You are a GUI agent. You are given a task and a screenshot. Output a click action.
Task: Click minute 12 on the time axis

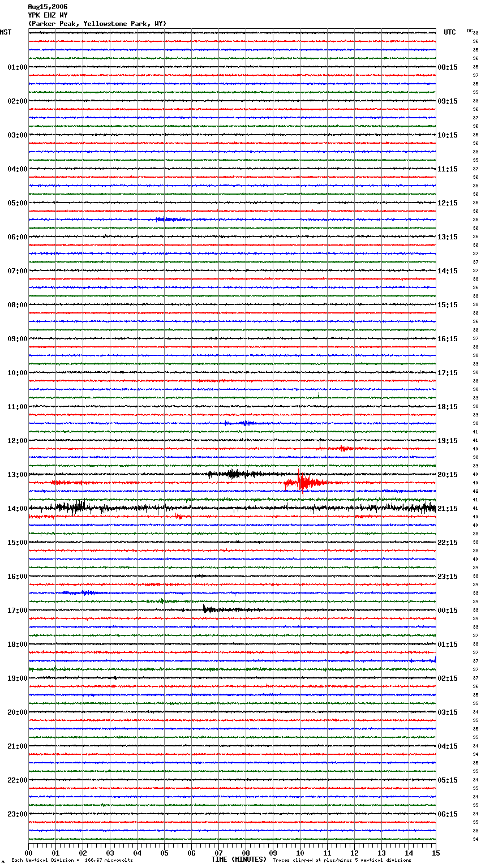[354, 853]
